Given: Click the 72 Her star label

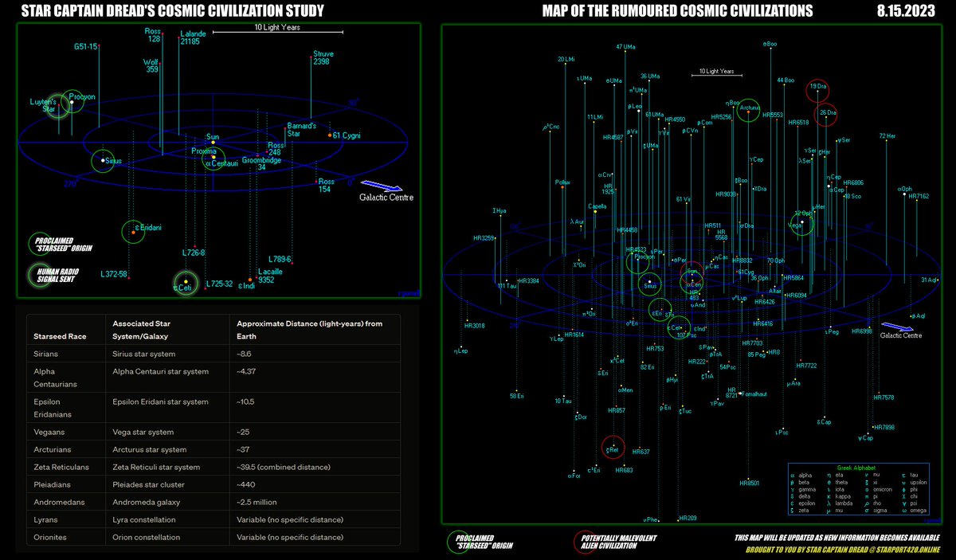Looking at the screenshot, I should (887, 135).
